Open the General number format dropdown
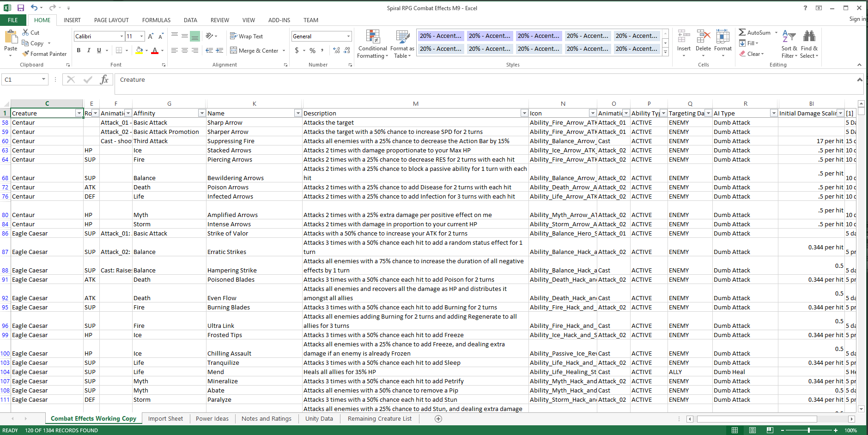This screenshot has height=435, width=868. pos(348,36)
